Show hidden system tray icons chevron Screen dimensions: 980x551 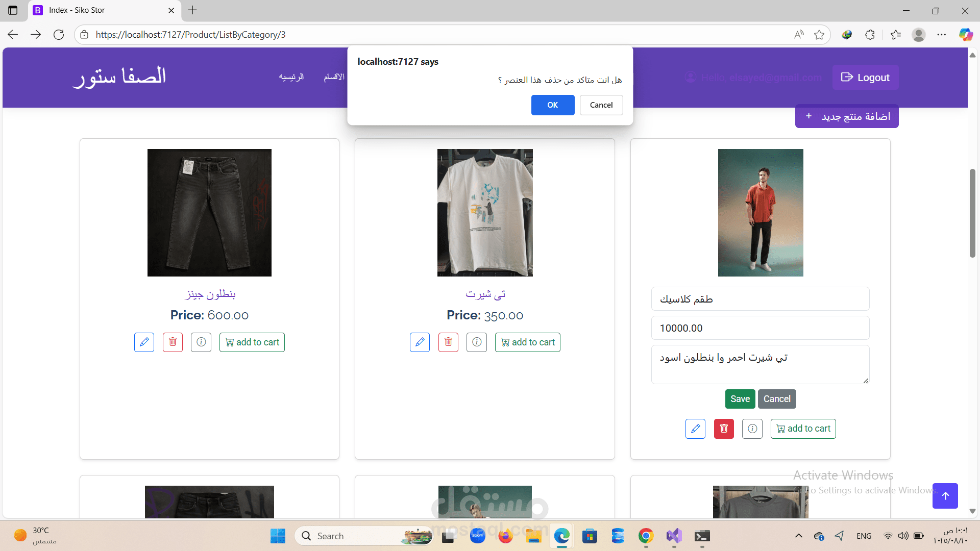(x=799, y=536)
